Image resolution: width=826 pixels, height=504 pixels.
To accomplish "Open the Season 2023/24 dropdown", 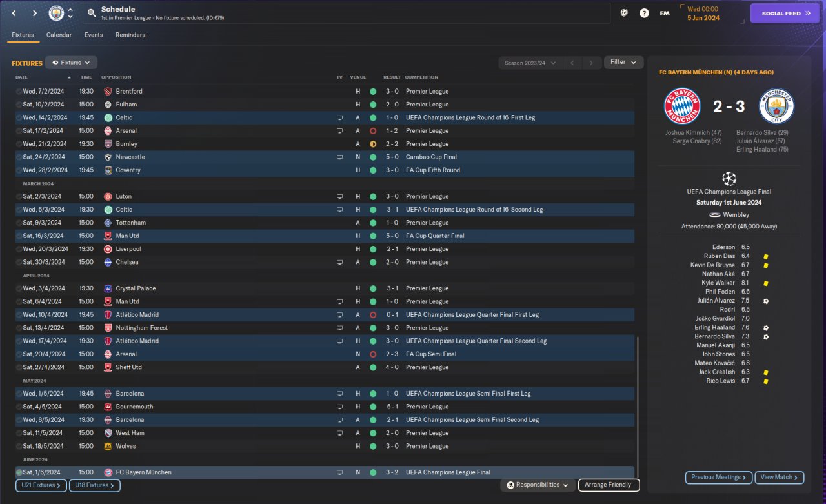I will (x=530, y=63).
